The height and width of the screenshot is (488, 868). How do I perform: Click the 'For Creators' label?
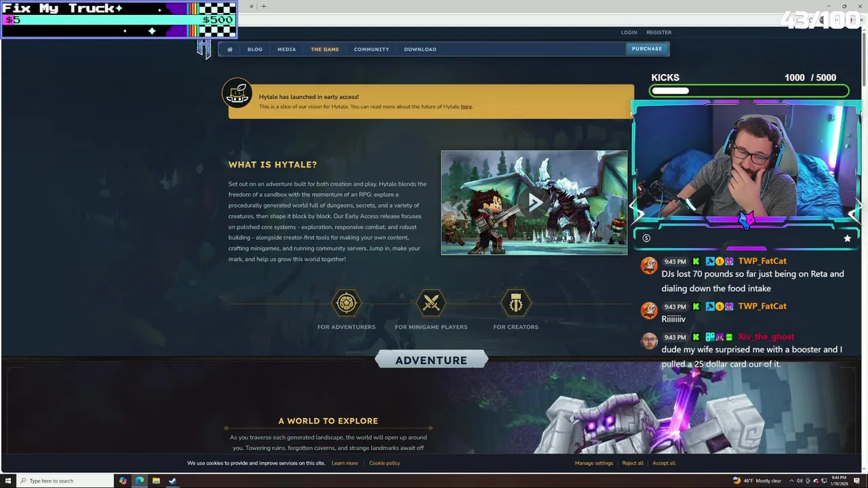516,327
